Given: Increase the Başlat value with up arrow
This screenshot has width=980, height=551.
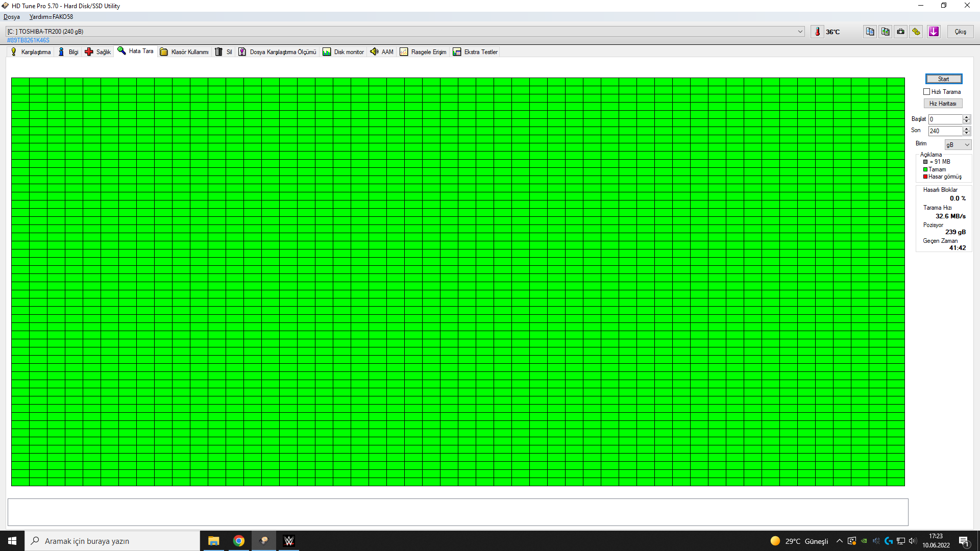Looking at the screenshot, I should tap(966, 117).
